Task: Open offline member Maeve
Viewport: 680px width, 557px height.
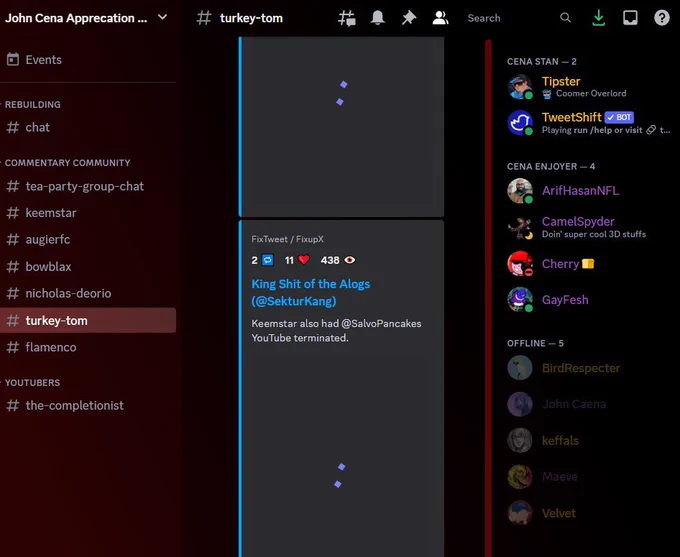Action: [590, 477]
